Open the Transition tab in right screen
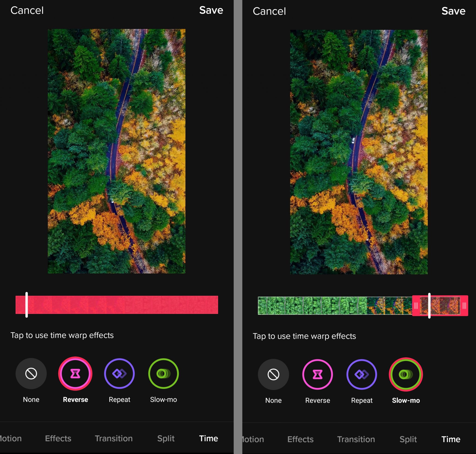This screenshot has height=454, width=476. tap(356, 439)
